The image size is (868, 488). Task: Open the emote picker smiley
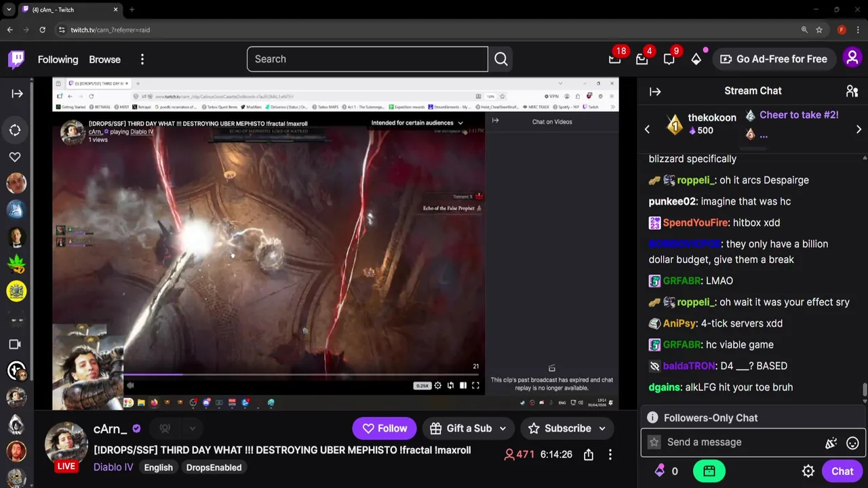852,443
